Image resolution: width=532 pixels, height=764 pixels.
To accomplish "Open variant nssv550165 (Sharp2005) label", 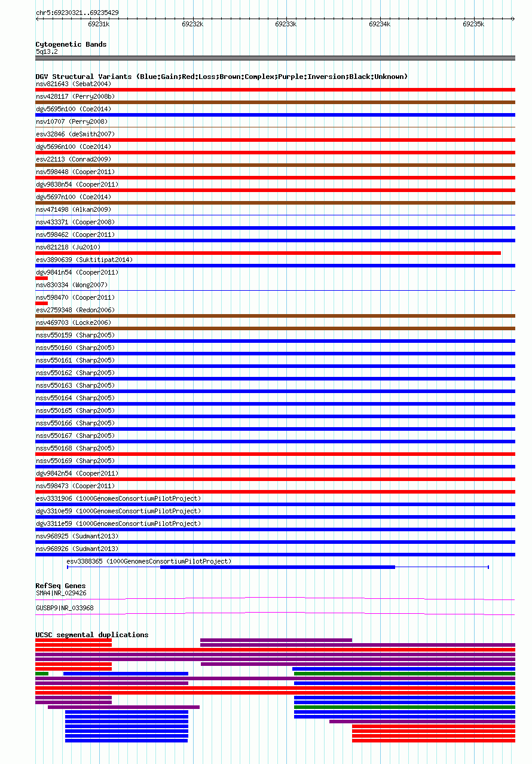I will point(75,410).
